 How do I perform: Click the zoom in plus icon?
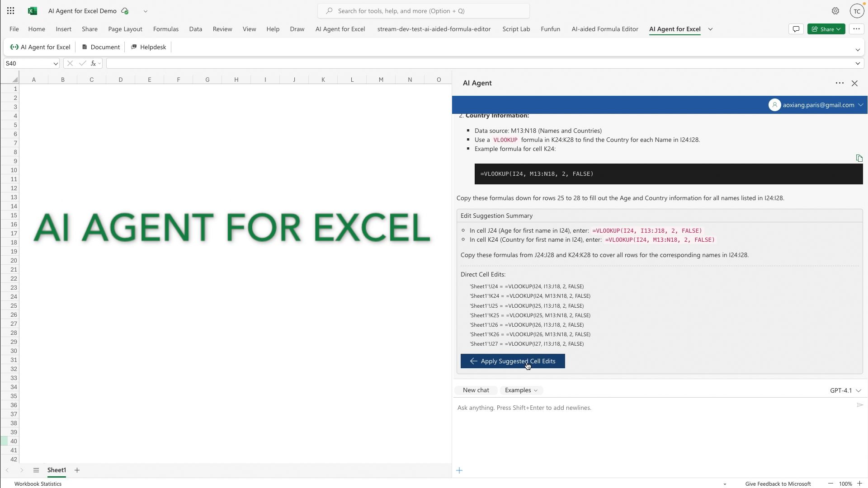tap(859, 484)
